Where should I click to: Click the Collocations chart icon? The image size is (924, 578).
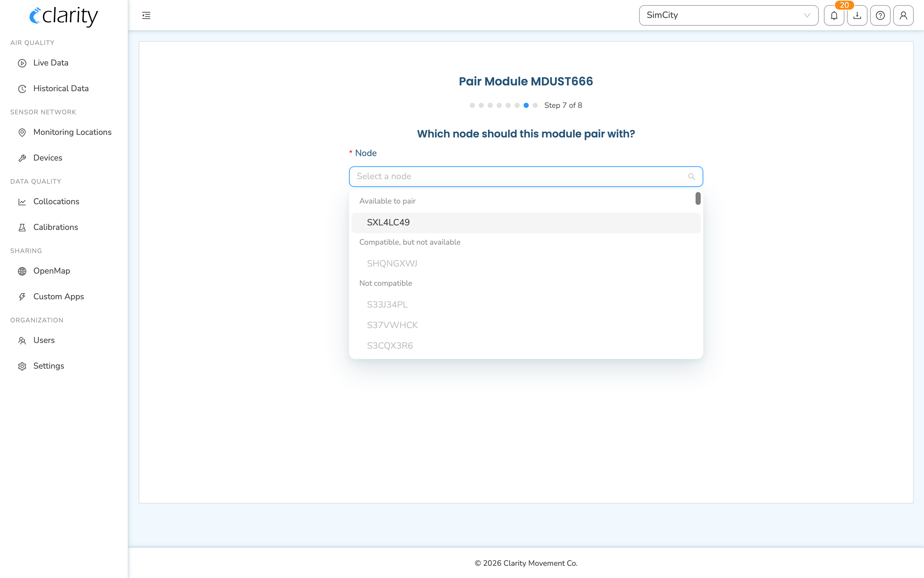(22, 202)
